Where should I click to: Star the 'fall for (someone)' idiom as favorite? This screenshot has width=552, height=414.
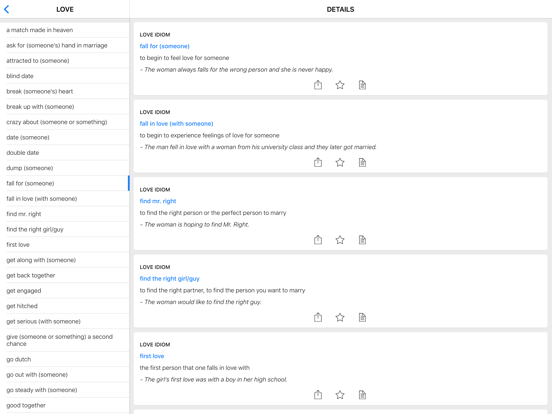click(x=340, y=85)
